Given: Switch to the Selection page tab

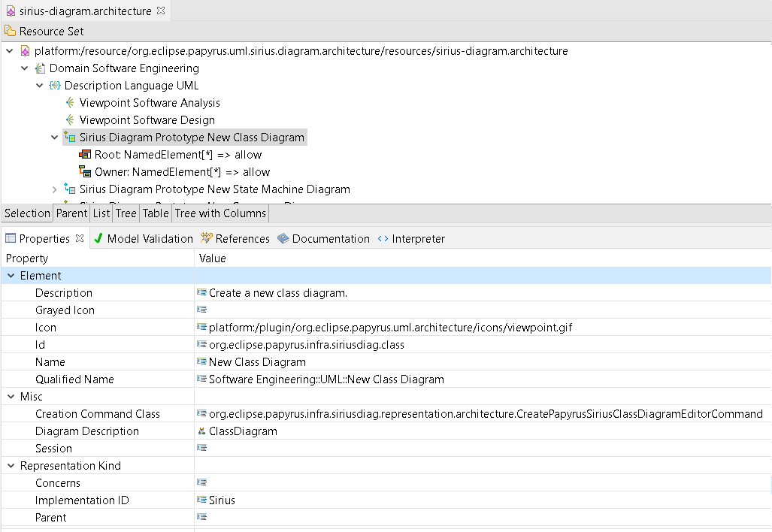Looking at the screenshot, I should 27,213.
